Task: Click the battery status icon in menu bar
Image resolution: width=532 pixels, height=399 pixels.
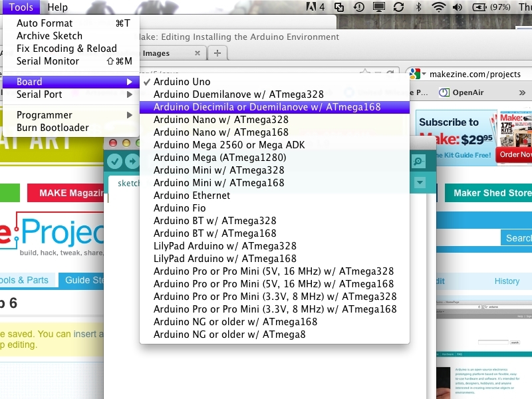Action: pos(479,7)
